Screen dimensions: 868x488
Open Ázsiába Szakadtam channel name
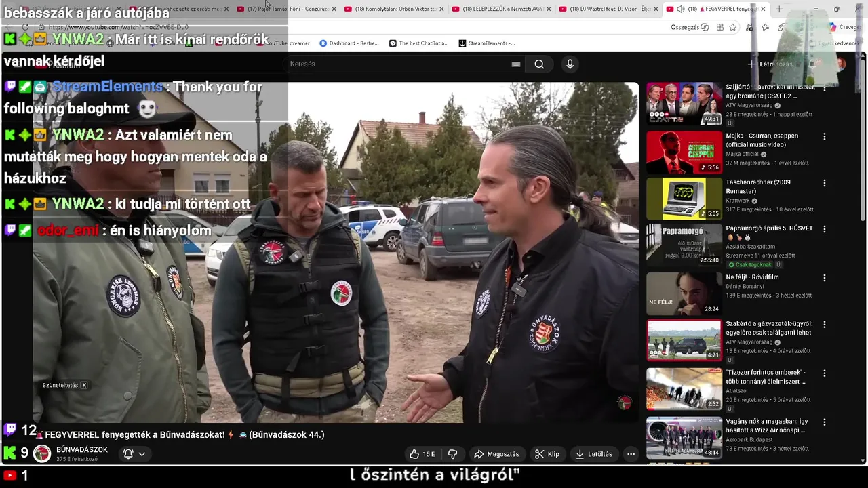(x=751, y=247)
